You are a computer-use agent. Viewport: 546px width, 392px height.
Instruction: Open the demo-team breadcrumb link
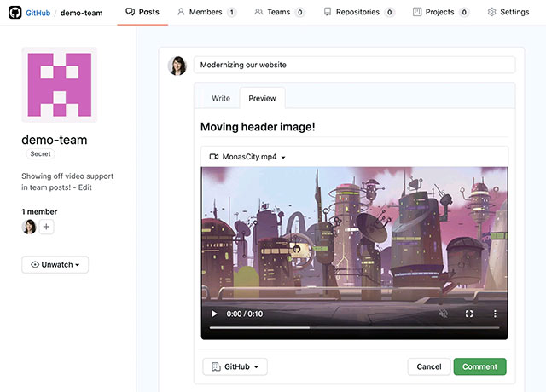[x=82, y=14]
